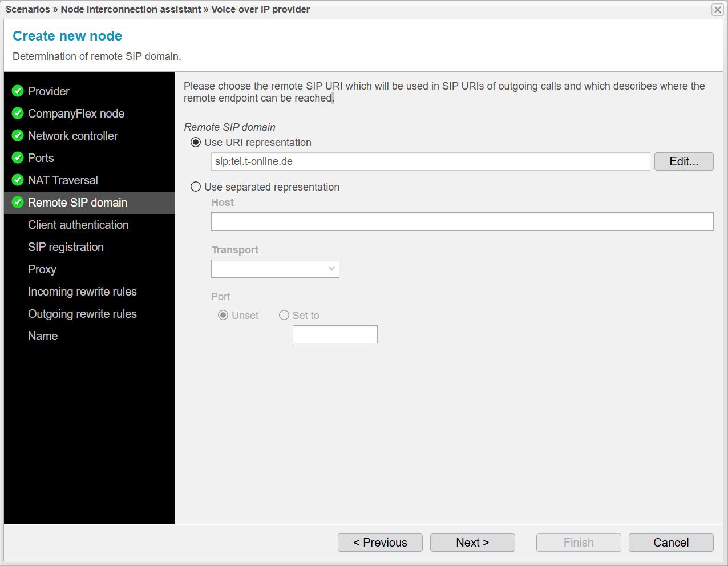Click the sip:tel.t-online.de URI text field

click(x=430, y=161)
